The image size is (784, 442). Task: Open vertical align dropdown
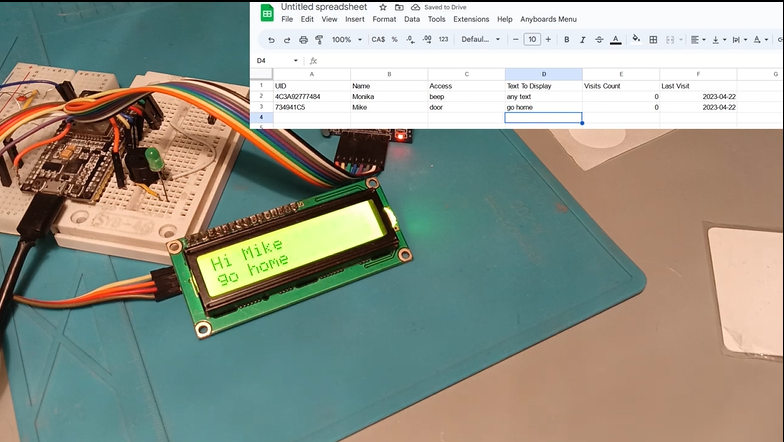(719, 40)
